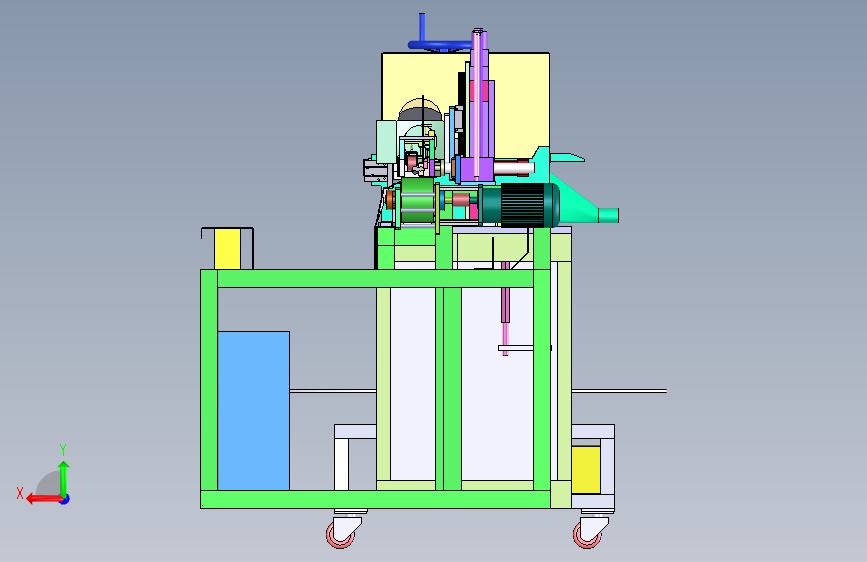
Task: Click the green Y axis arrow of the triad
Action: [x=64, y=478]
